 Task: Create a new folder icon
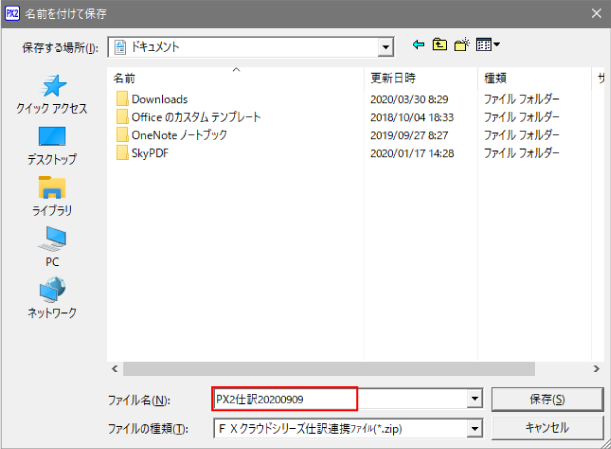click(462, 45)
